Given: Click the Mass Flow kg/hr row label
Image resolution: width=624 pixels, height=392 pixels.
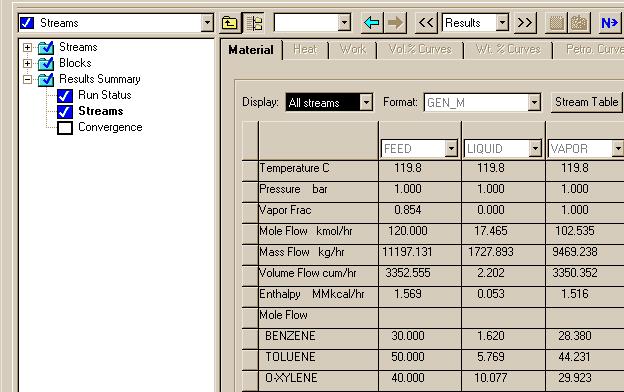Looking at the screenshot, I should [302, 252].
